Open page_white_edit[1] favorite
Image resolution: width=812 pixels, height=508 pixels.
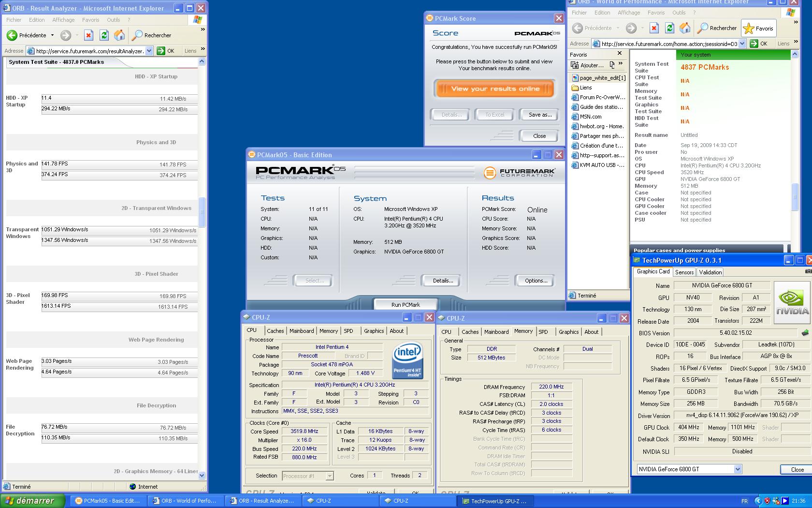click(598, 78)
